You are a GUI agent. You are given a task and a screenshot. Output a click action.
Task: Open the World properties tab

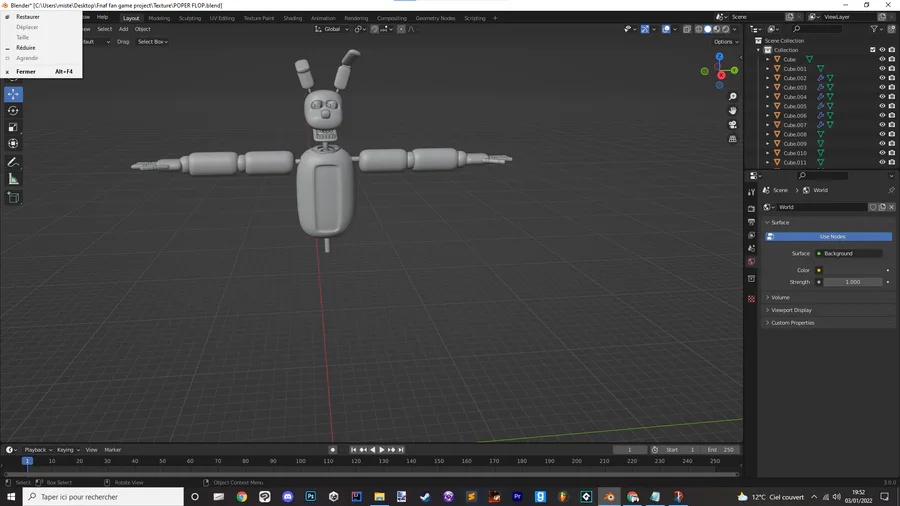(751, 262)
